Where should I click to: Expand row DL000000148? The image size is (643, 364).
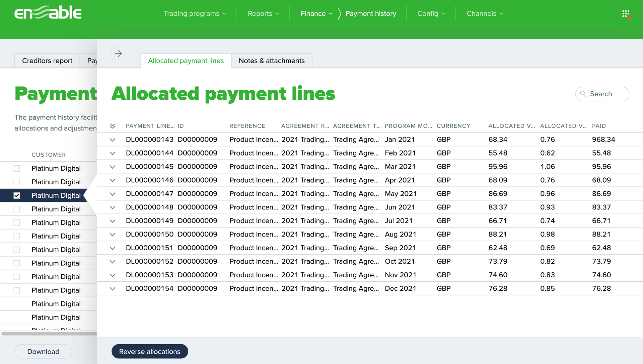[x=113, y=207]
